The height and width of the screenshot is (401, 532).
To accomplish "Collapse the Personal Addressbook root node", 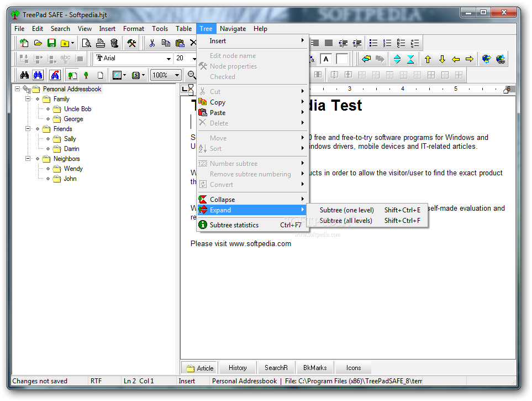I will (17, 89).
